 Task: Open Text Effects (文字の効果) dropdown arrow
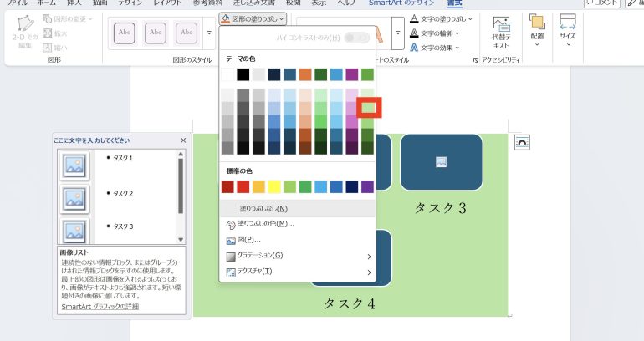tap(457, 48)
